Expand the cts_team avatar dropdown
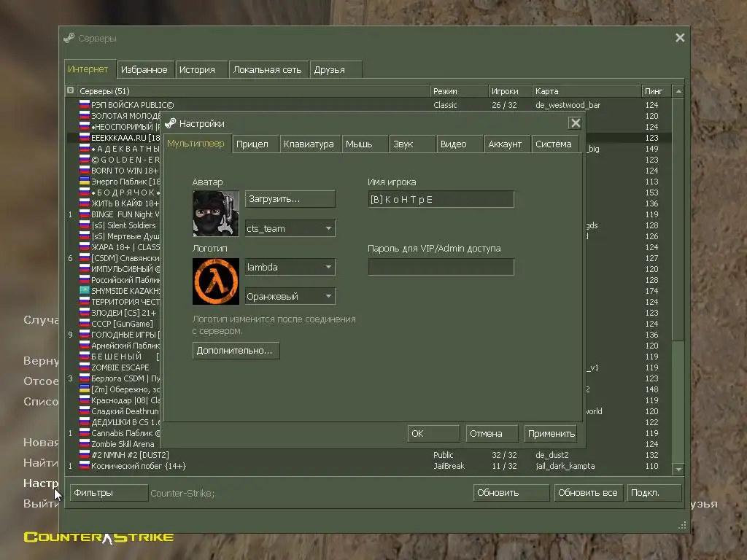 (290, 228)
